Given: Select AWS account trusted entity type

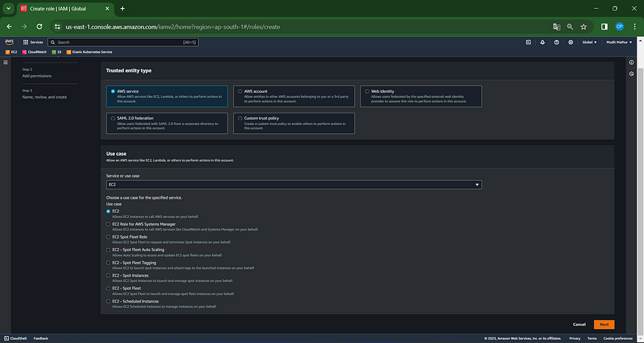Looking at the screenshot, I should click(294, 96).
